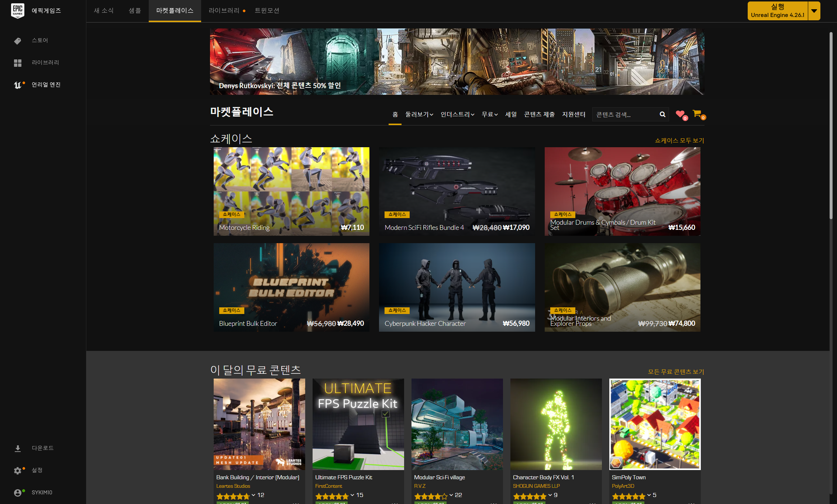Image resolution: width=837 pixels, height=504 pixels.
Task: Click 쇼케이스 모두 보기 link
Action: point(679,141)
